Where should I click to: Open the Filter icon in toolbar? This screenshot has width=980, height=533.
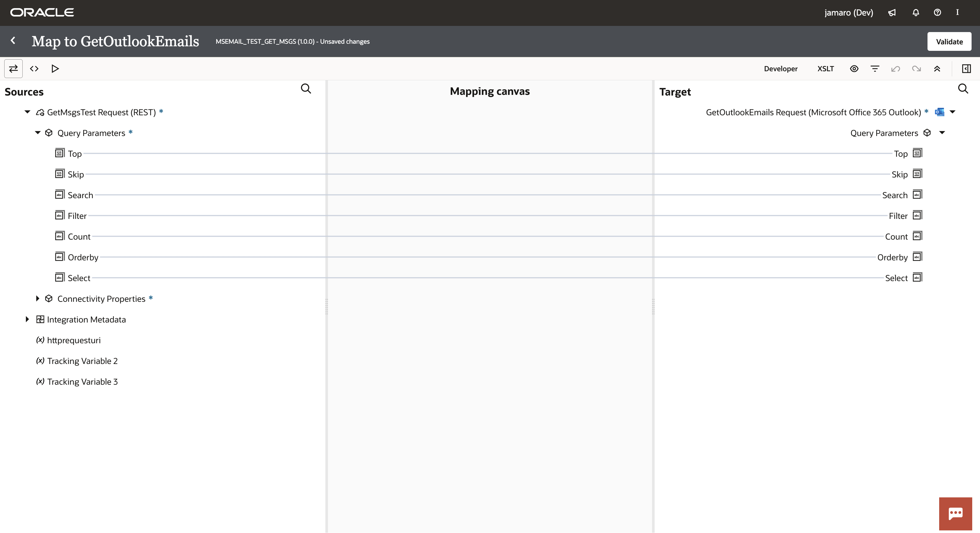click(x=875, y=68)
